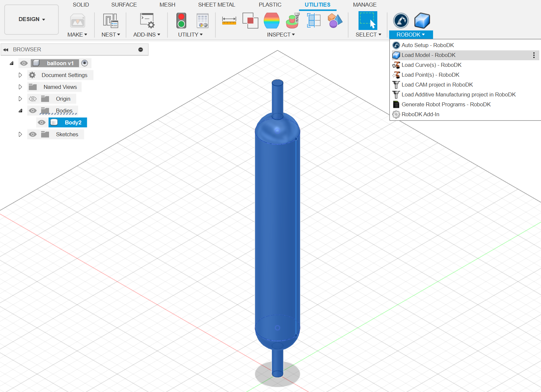Click the Body2 body icon
541x392 pixels.
click(54, 122)
